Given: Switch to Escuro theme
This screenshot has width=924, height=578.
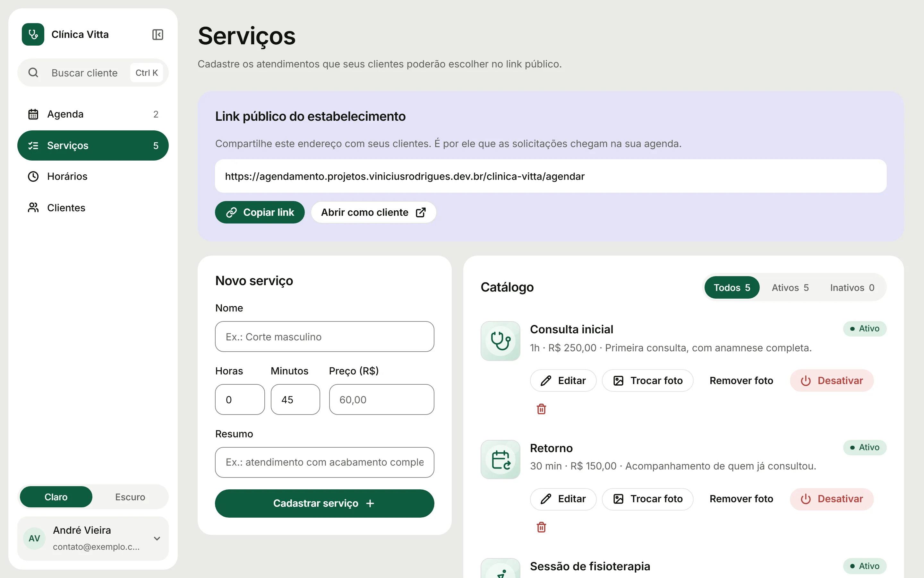Looking at the screenshot, I should pyautogui.click(x=130, y=497).
